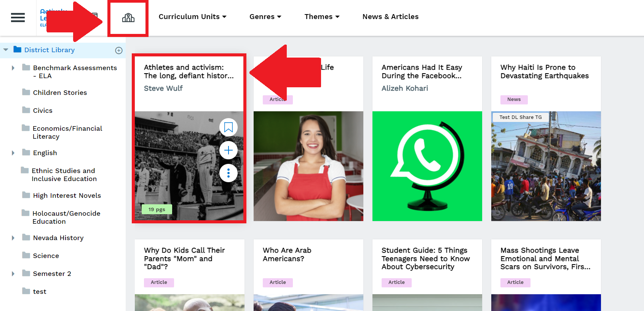This screenshot has width=644, height=311.
Task: Click the plus button on Athletes card
Action: pos(229,150)
